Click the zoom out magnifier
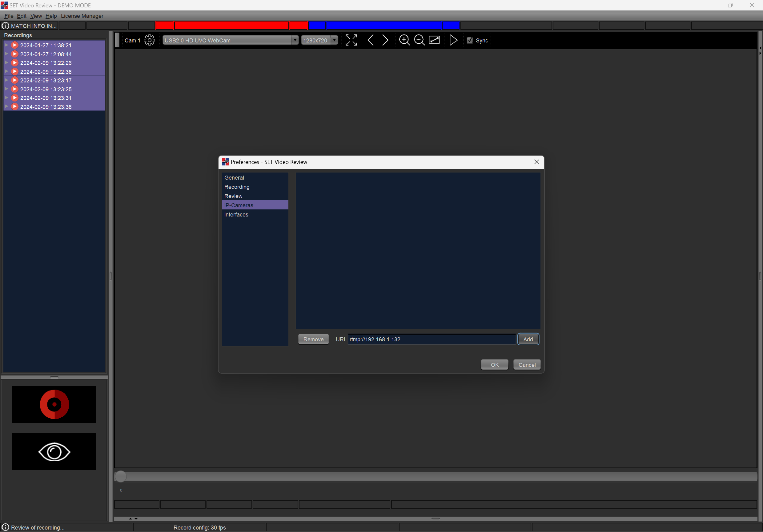 [419, 40]
